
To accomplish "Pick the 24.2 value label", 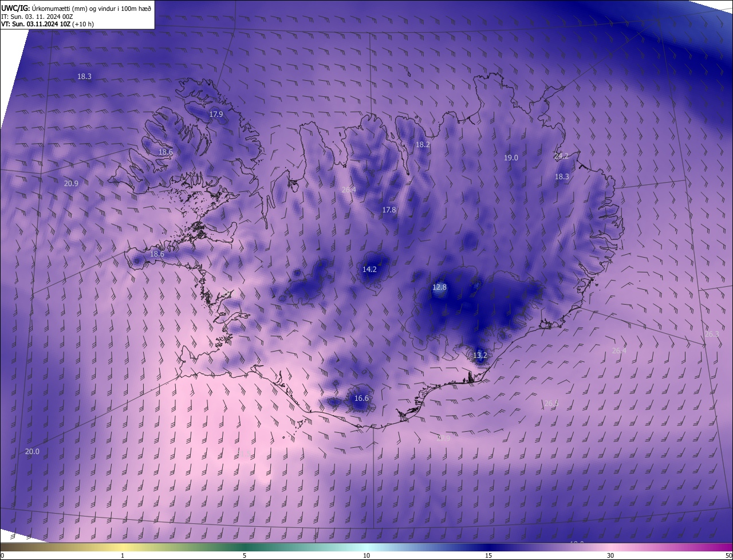I will (x=562, y=156).
